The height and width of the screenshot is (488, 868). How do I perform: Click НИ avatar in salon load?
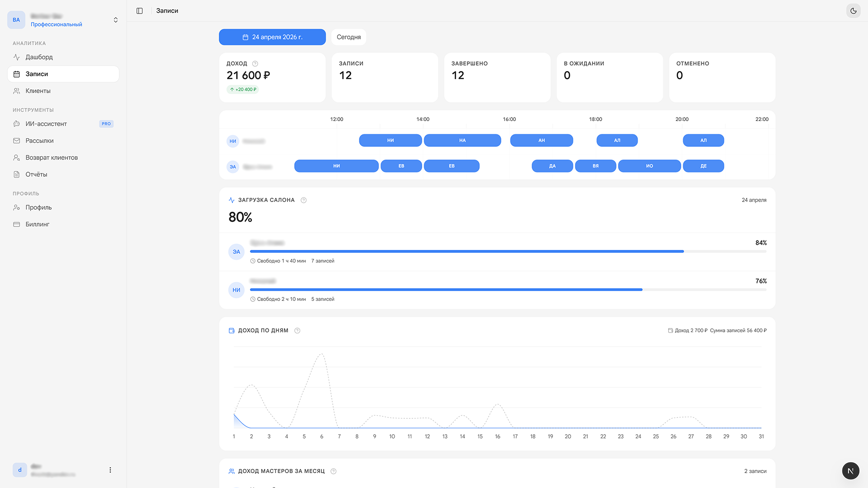pyautogui.click(x=236, y=290)
